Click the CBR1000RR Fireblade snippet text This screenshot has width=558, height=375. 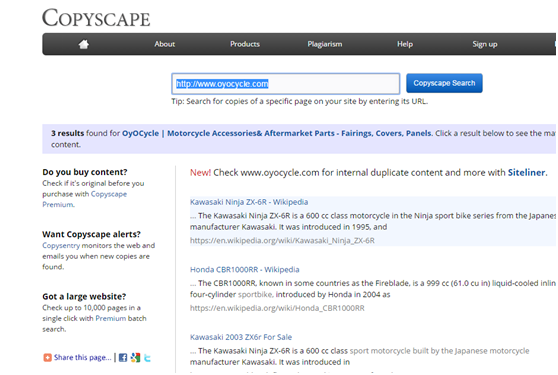coord(372,289)
